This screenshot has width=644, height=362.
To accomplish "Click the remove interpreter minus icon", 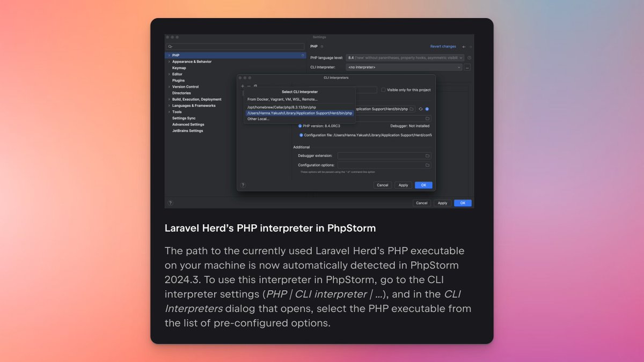I will click(249, 86).
